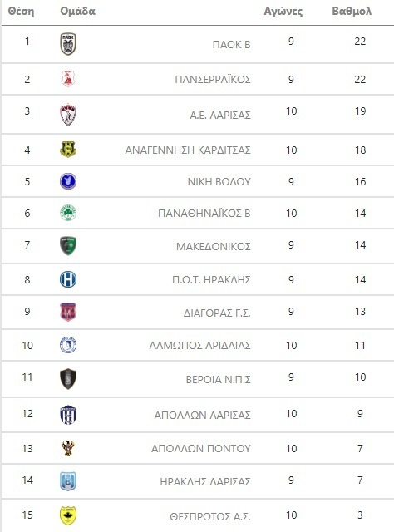Sort by Αγώνες column header
Screen dimensions: 394x532
[283, 12]
